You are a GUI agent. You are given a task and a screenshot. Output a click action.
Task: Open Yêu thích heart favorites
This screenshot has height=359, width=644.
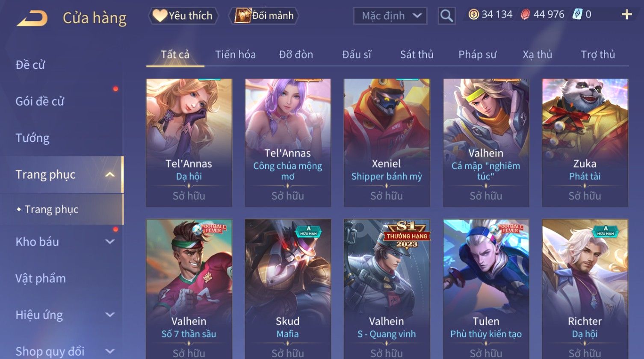tap(183, 16)
